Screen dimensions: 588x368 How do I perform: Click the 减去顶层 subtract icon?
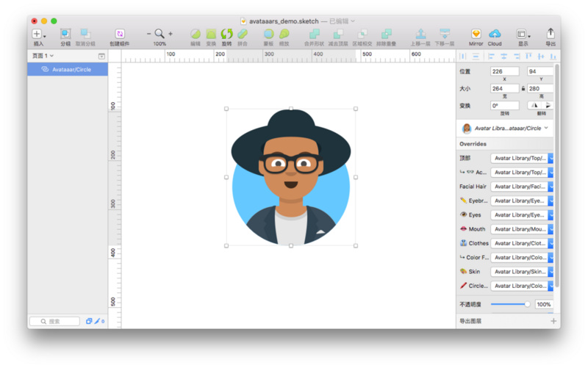tap(338, 34)
